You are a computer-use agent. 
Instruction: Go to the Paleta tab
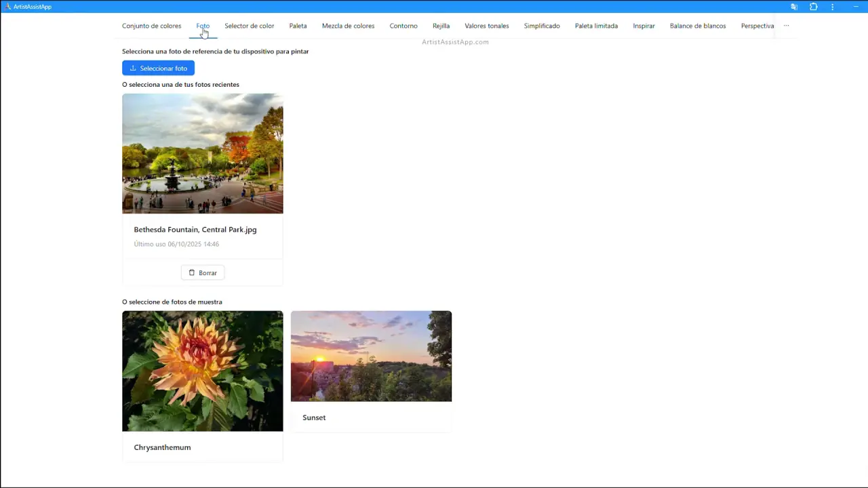point(298,26)
